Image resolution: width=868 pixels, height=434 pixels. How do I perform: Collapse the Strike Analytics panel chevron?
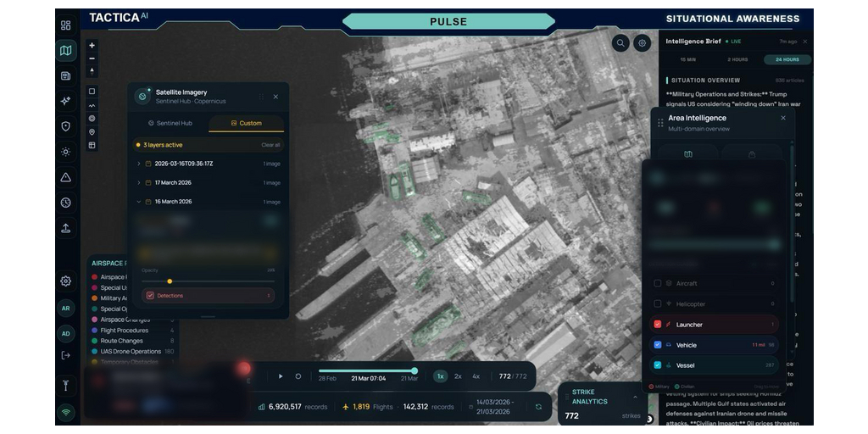click(x=635, y=397)
